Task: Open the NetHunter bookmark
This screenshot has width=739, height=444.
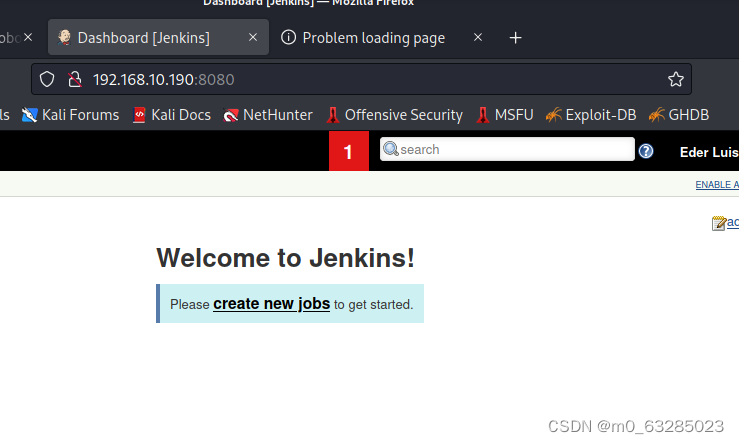Action: (267, 115)
